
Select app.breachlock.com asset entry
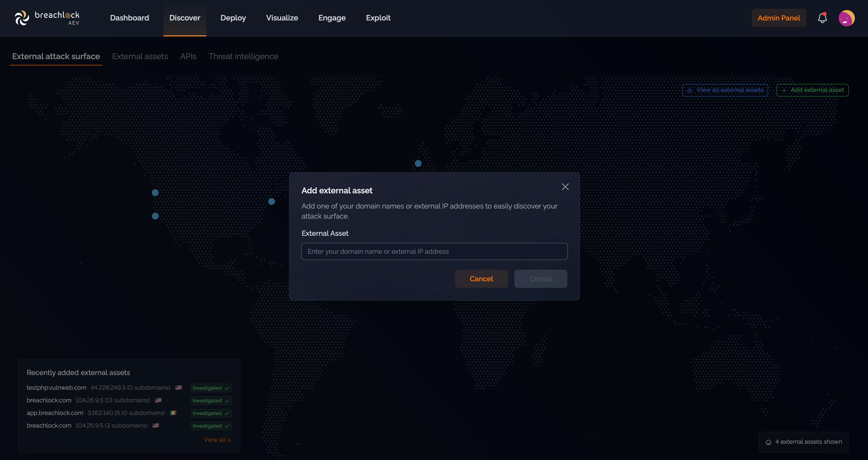click(129, 413)
